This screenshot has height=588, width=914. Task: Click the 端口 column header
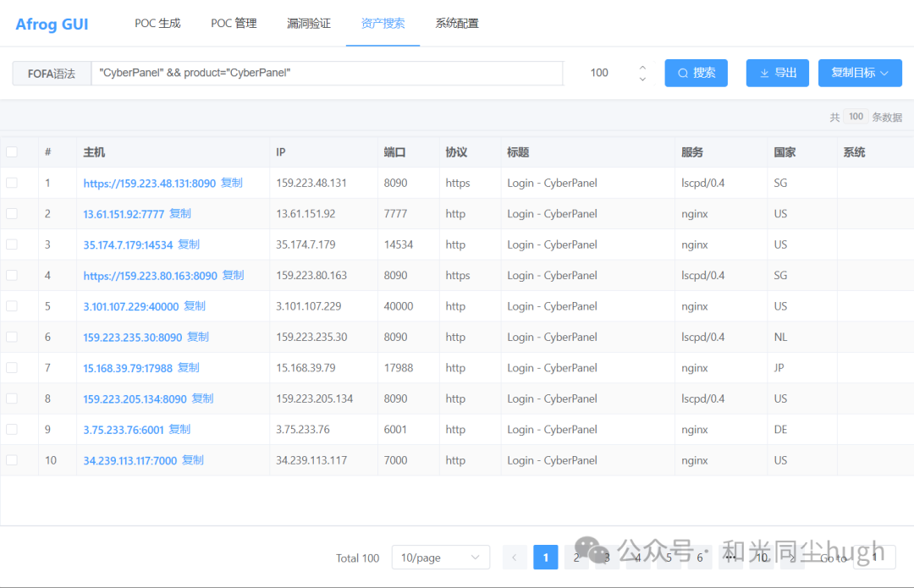tap(394, 152)
